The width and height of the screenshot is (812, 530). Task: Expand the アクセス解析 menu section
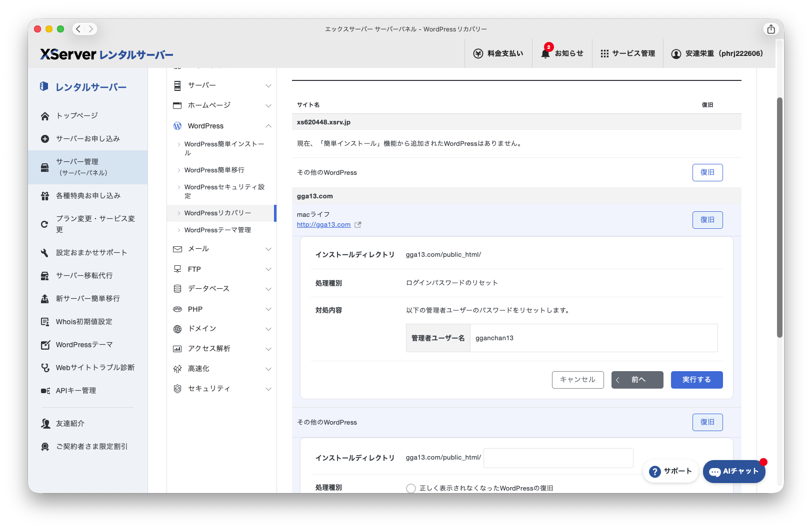coord(221,349)
